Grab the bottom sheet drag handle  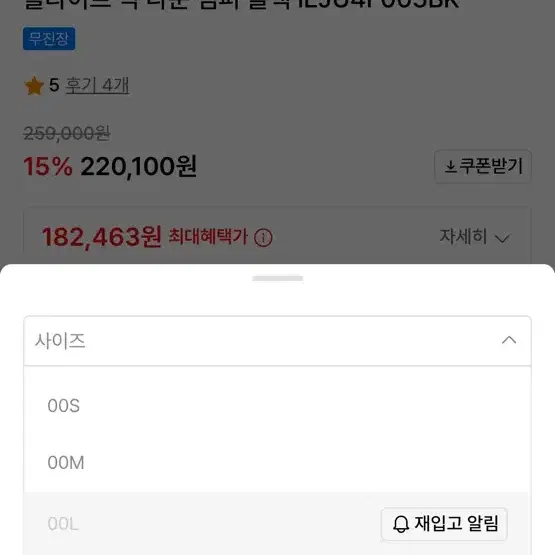[278, 278]
